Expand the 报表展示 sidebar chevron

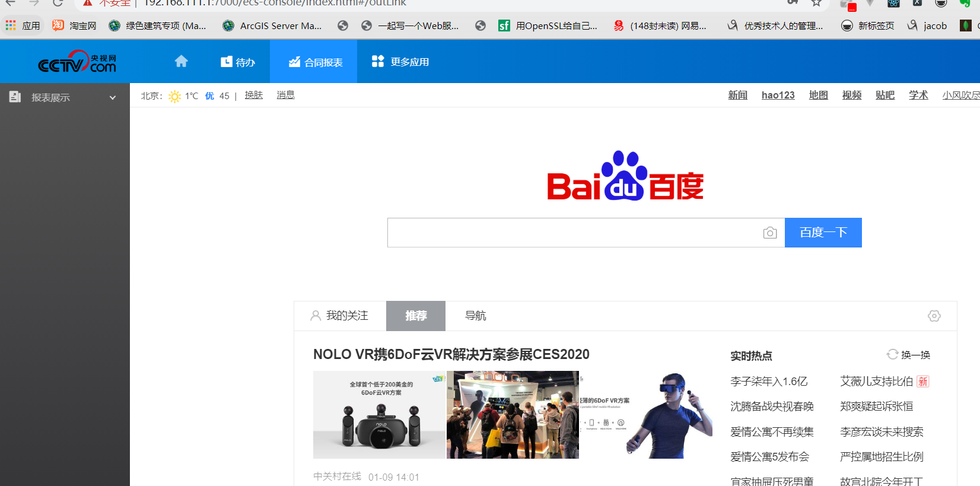coord(113,97)
